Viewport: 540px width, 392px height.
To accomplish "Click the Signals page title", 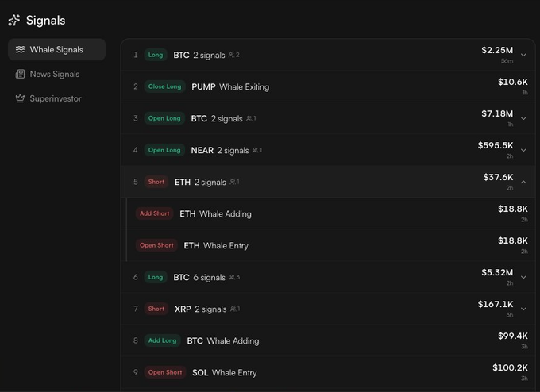I will (x=46, y=21).
